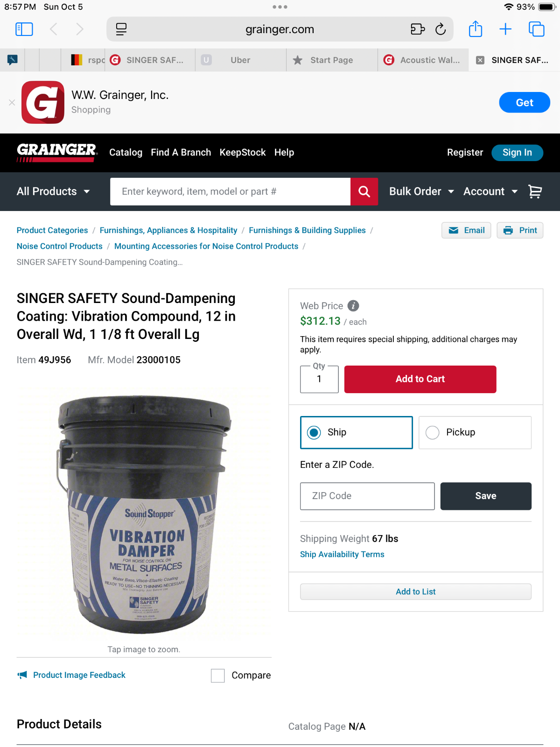Open the Bulk Order dropdown

(x=421, y=191)
